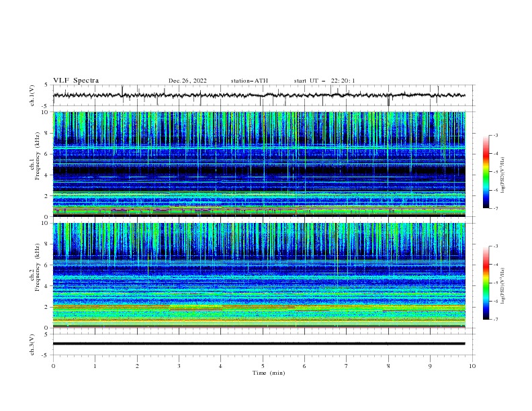The height and width of the screenshot is (411, 532).
Task: Click the "-7" label on ch.2 colorbar
Action: [496, 320]
